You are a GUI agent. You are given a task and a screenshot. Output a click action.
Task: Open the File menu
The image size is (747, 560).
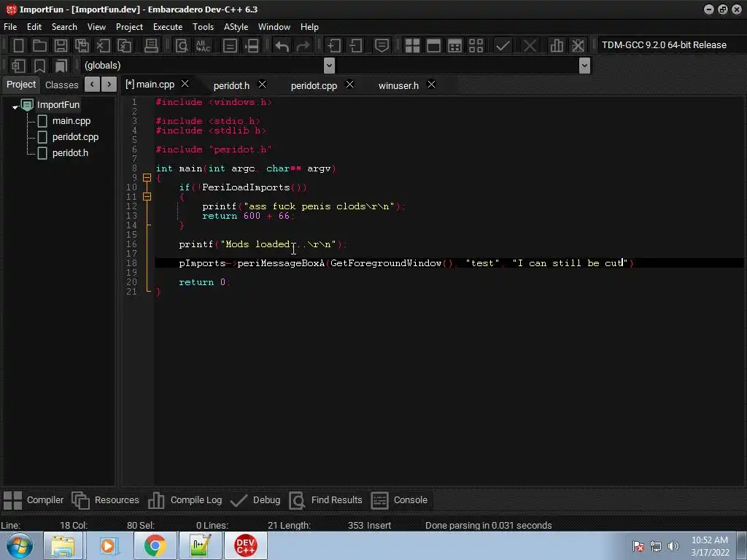coord(10,27)
